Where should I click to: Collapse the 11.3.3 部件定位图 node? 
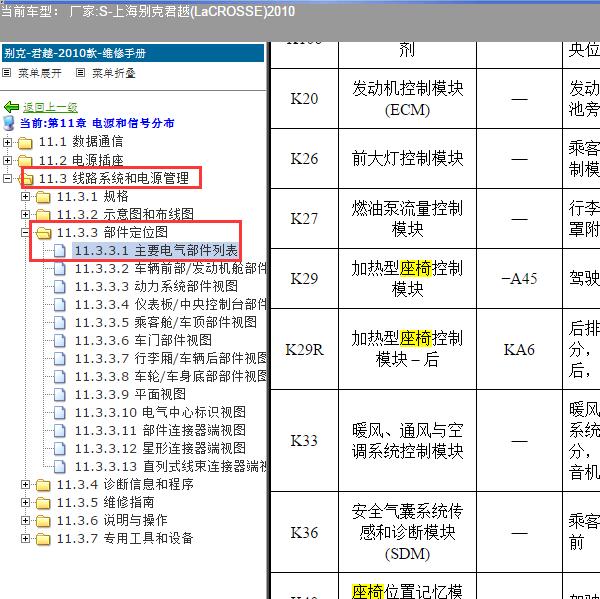click(25, 232)
